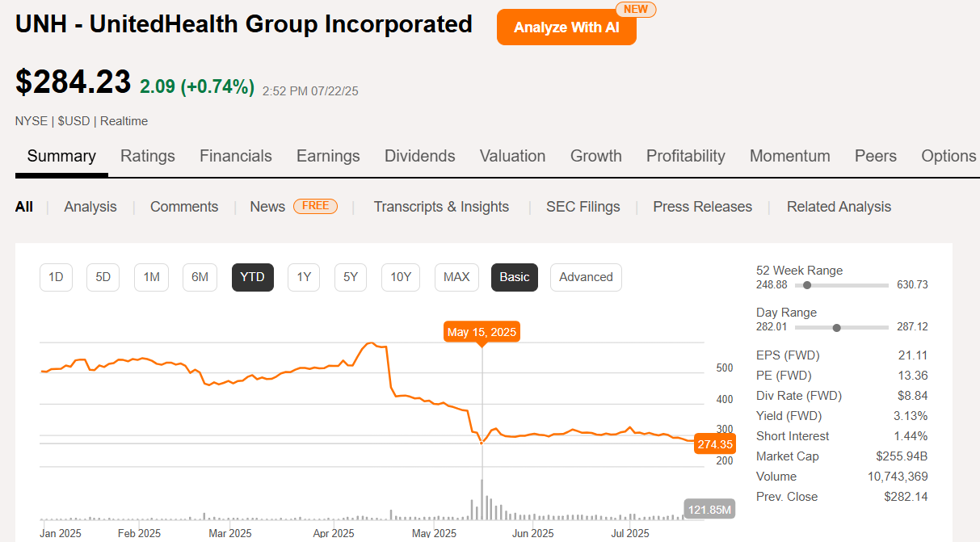Click the 2.09 (+0.74%) price change
The height and width of the screenshot is (542, 980).
point(197,86)
